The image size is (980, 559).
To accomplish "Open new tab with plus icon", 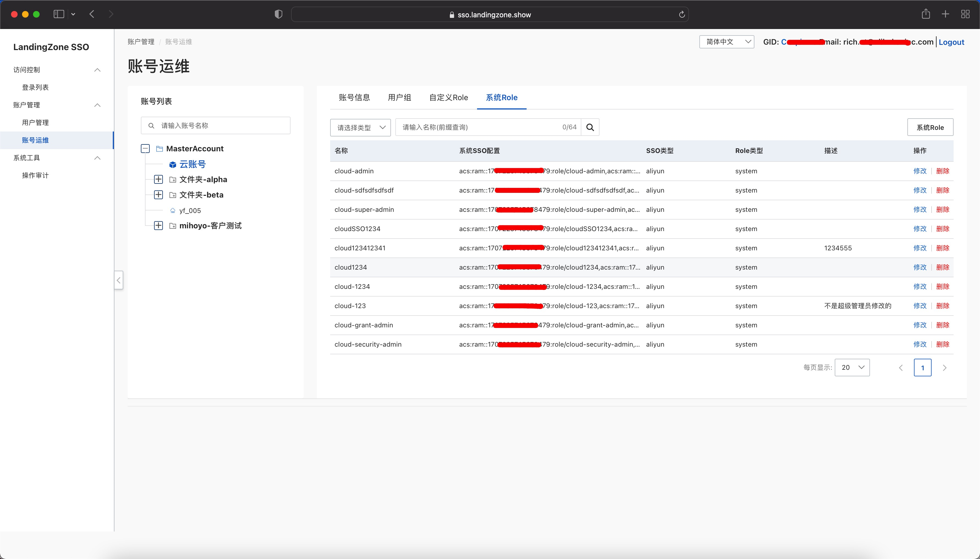I will [x=945, y=14].
